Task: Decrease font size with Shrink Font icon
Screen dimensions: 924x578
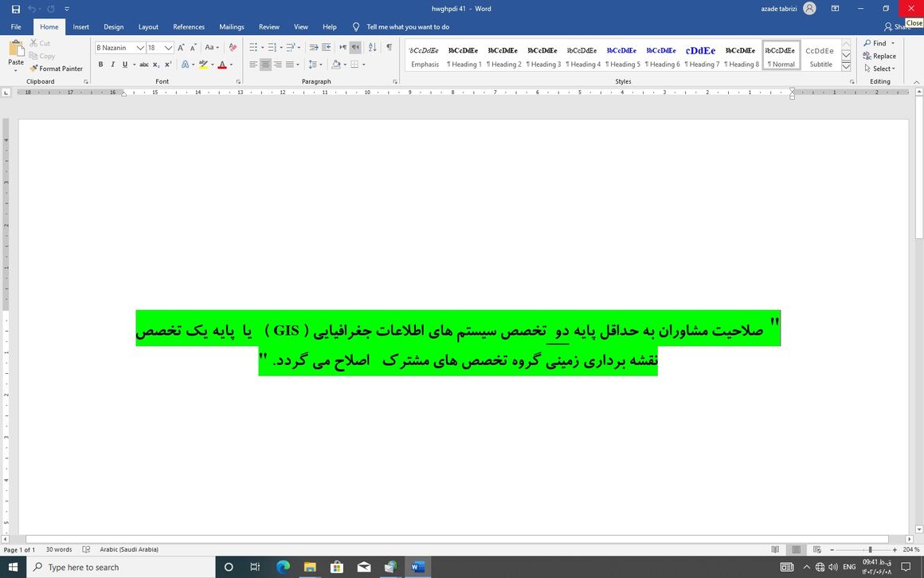Action: 194,48
